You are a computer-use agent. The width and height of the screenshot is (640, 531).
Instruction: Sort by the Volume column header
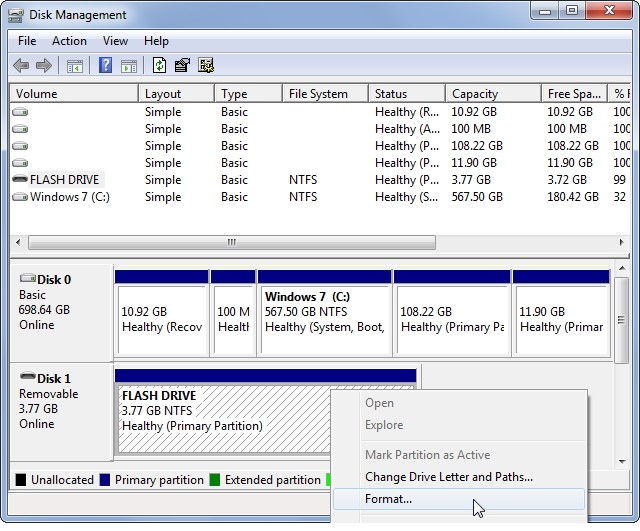click(74, 94)
